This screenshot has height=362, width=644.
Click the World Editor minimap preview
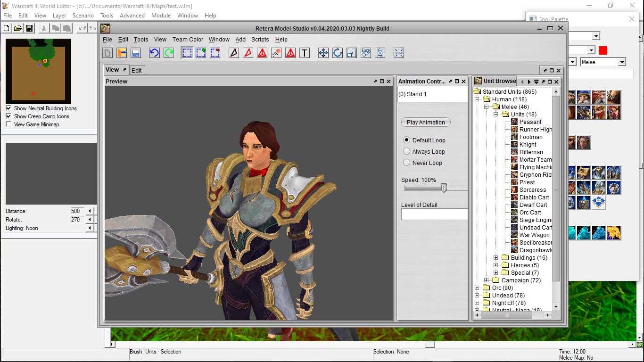38,71
